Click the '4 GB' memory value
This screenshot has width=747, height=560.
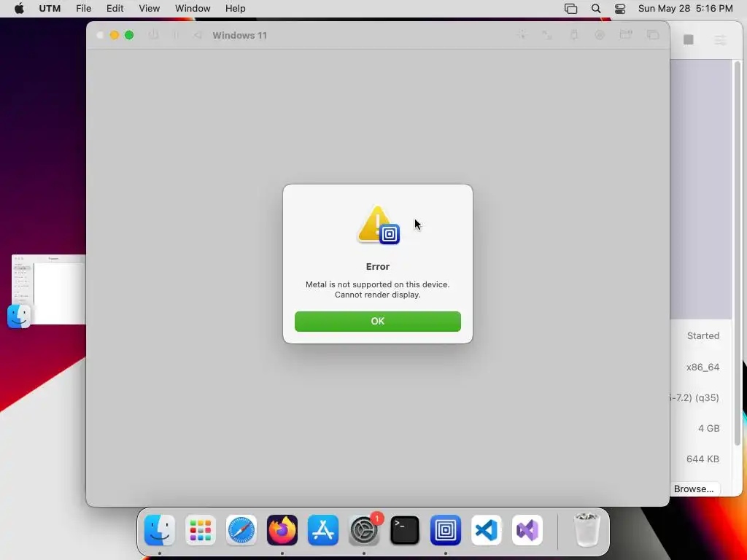pos(708,428)
